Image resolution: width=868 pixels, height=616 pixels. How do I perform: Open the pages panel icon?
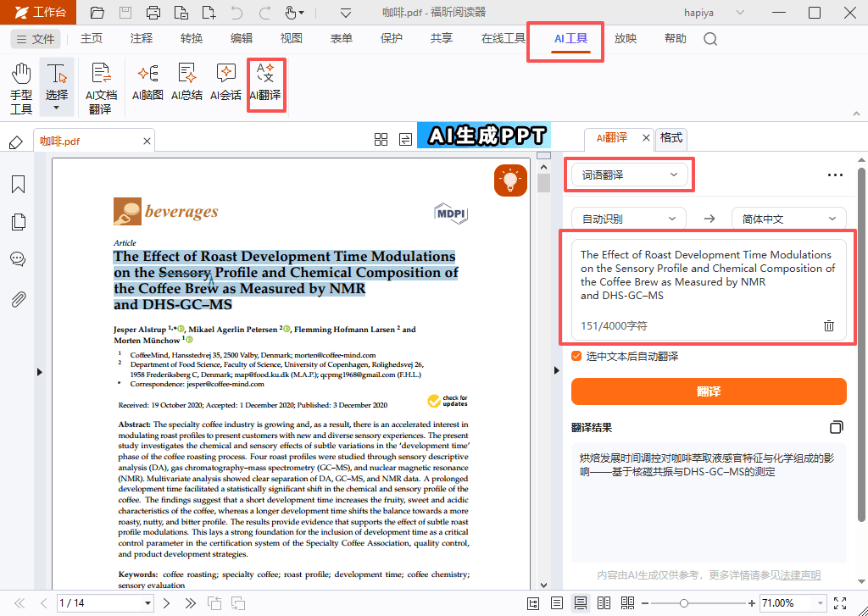click(19, 221)
